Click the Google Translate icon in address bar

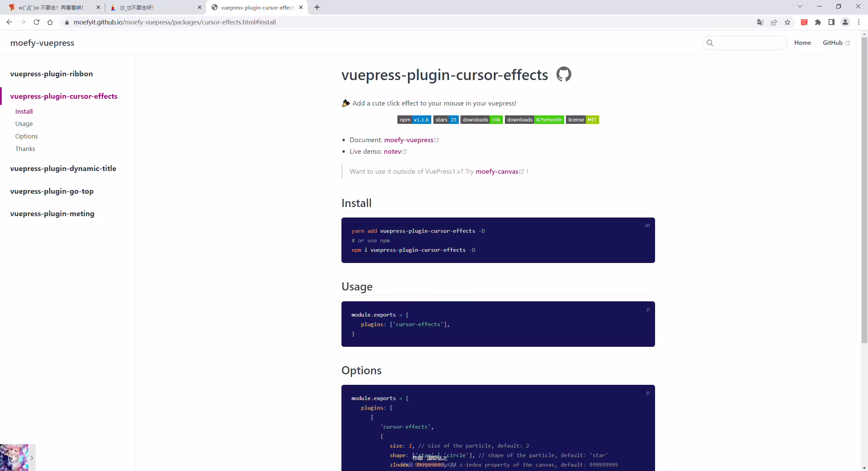point(760,22)
